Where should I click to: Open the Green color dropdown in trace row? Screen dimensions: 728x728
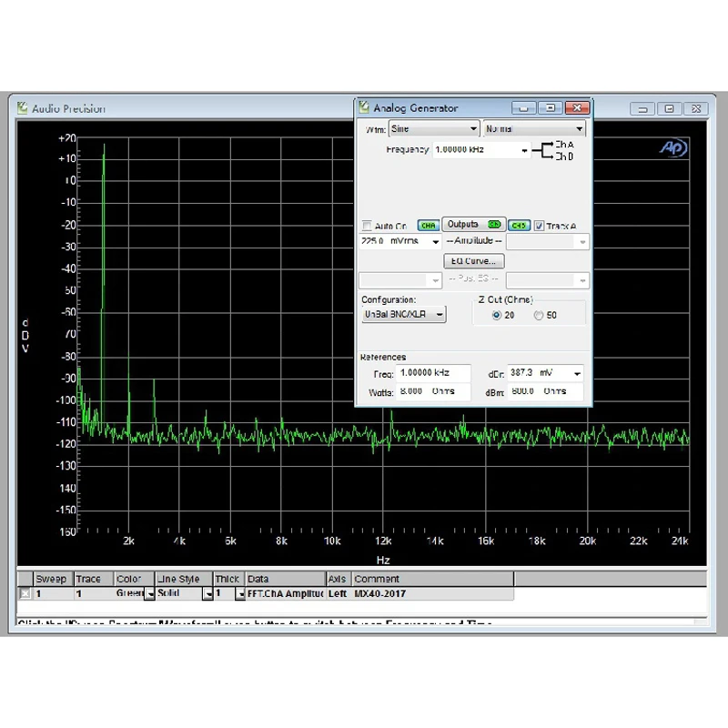tap(149, 594)
